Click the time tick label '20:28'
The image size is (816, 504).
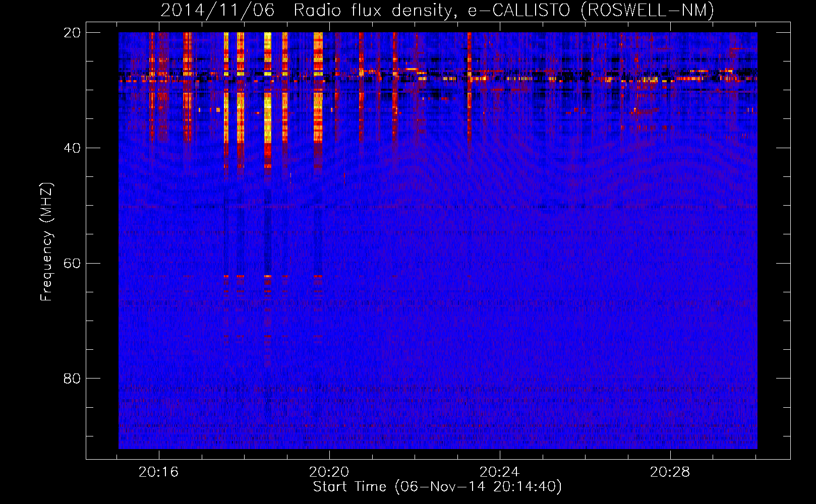(670, 472)
